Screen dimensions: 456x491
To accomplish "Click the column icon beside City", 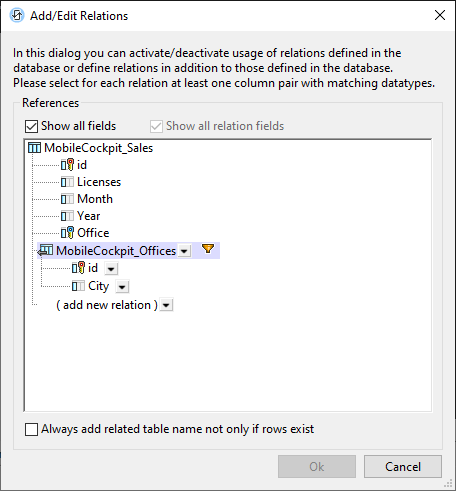I will [x=78, y=286].
